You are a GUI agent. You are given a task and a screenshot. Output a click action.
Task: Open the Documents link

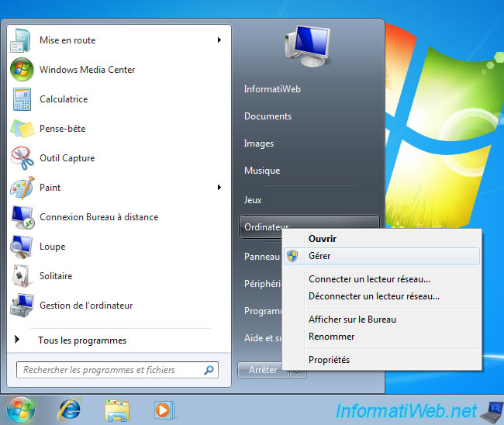click(x=268, y=116)
